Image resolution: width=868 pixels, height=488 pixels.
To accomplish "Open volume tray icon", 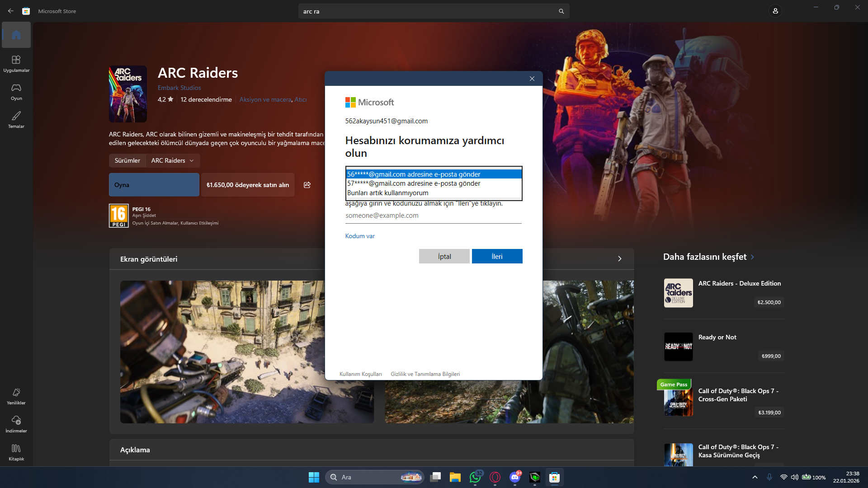I will (795, 477).
